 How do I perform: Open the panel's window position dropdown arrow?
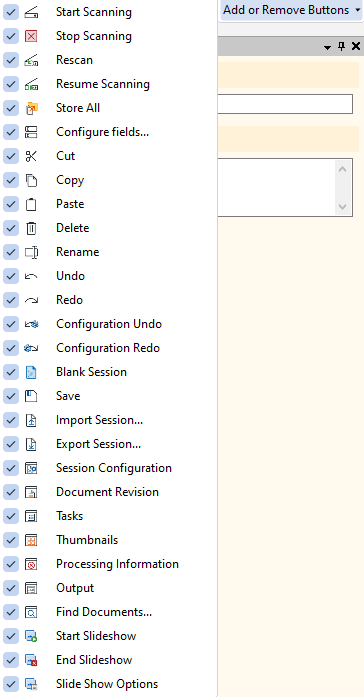point(328,47)
